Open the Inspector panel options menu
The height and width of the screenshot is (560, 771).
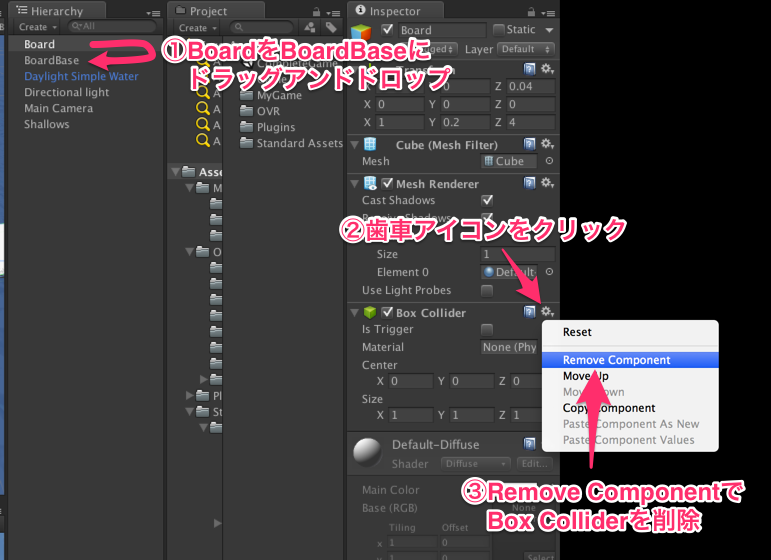(548, 13)
